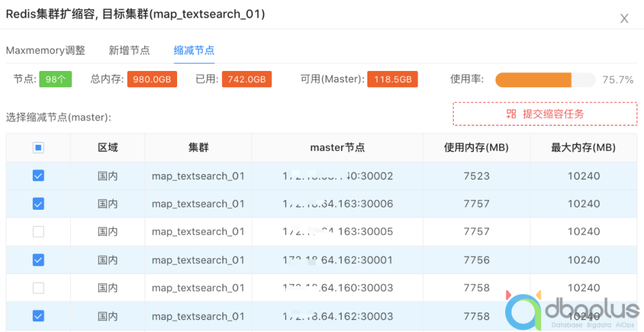
Task: Click the master节点 column header
Action: pyautogui.click(x=337, y=147)
